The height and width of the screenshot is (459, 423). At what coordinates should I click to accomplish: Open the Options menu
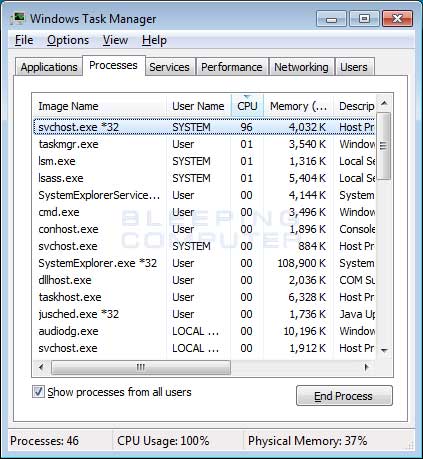pos(68,40)
